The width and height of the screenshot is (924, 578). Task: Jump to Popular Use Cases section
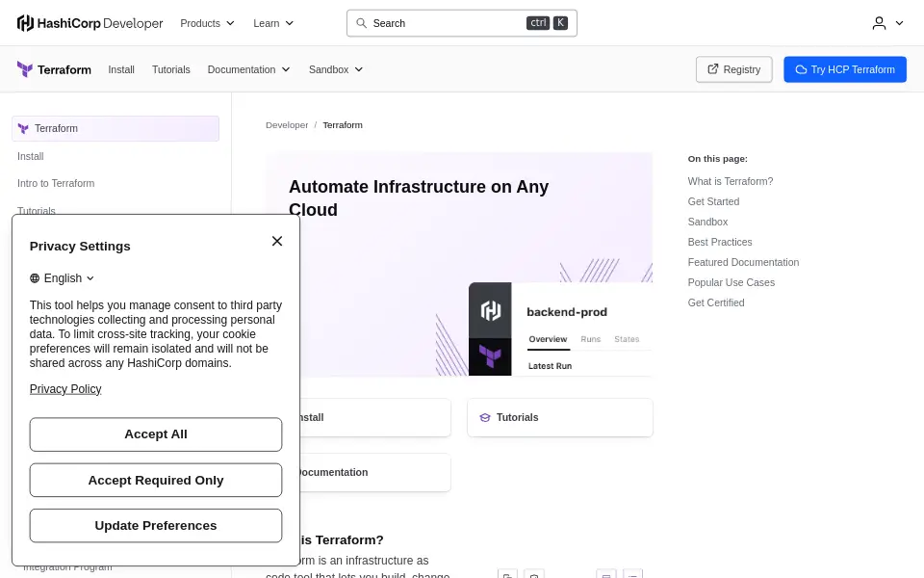pyautogui.click(x=731, y=282)
